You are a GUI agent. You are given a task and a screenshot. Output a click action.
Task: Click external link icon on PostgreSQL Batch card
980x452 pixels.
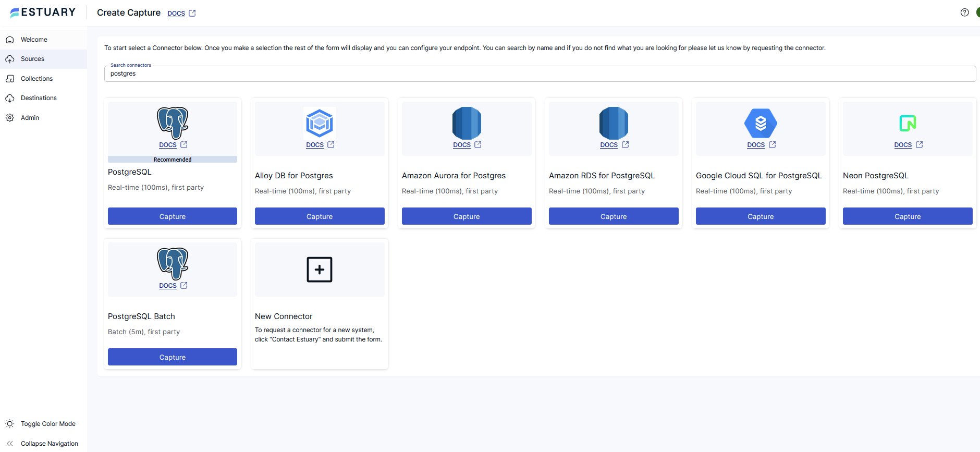pos(184,285)
